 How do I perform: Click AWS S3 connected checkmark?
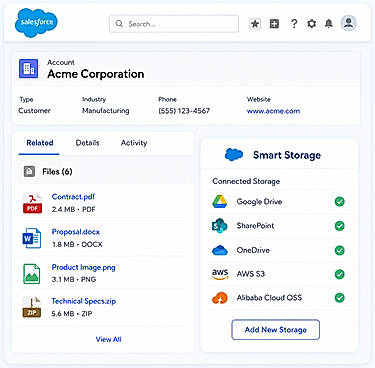[340, 274]
